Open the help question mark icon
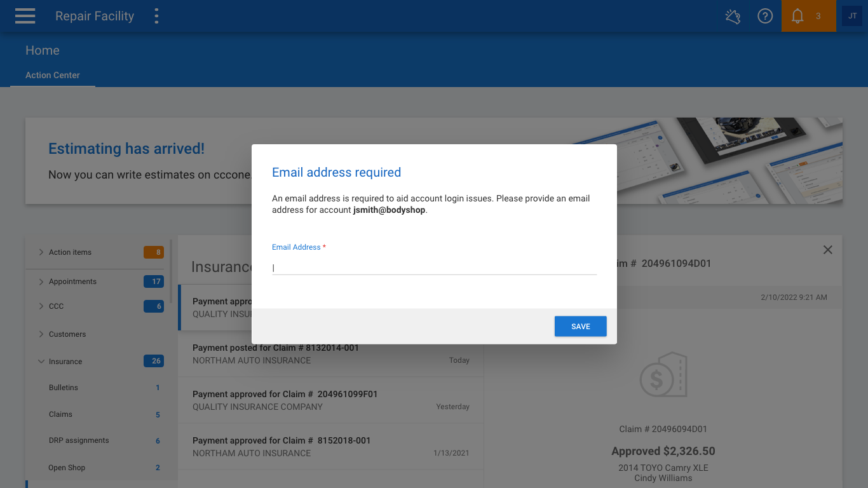Screen dimensions: 868x488 point(765,17)
